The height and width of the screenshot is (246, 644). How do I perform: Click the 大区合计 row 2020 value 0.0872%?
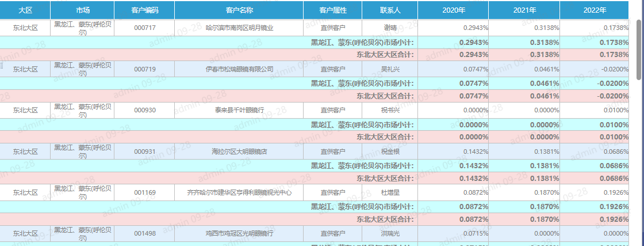click(x=474, y=219)
